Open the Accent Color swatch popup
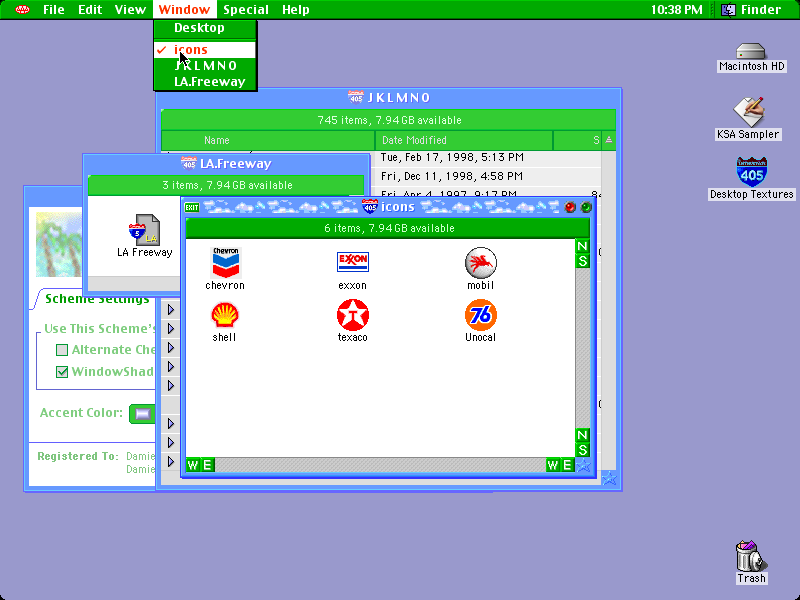 (142, 413)
